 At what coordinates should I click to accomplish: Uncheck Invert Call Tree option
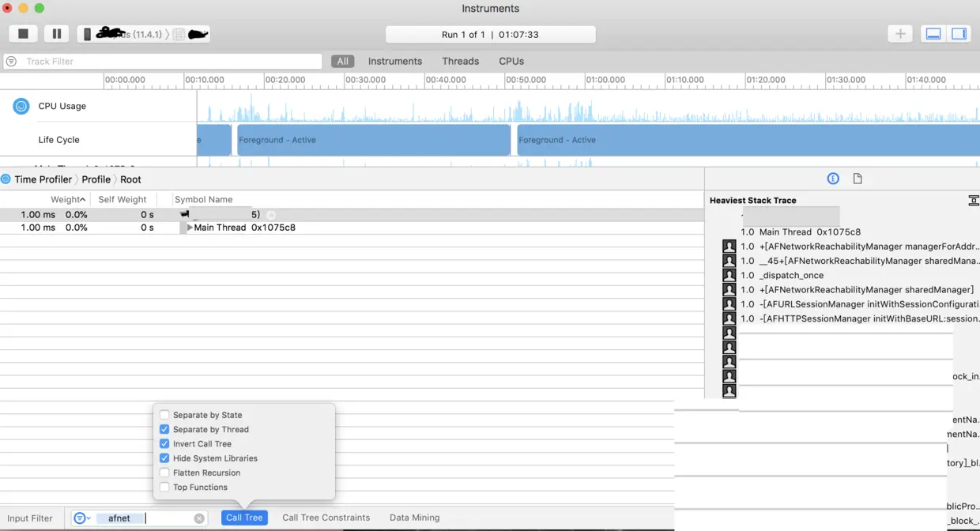164,444
